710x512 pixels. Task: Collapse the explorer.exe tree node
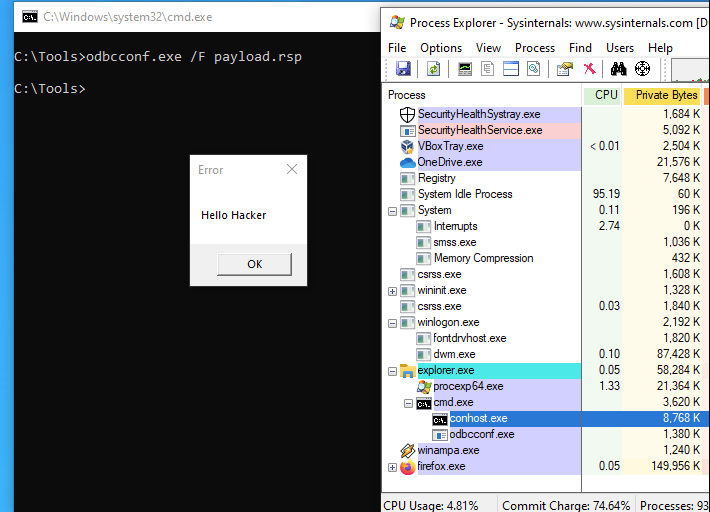(392, 372)
